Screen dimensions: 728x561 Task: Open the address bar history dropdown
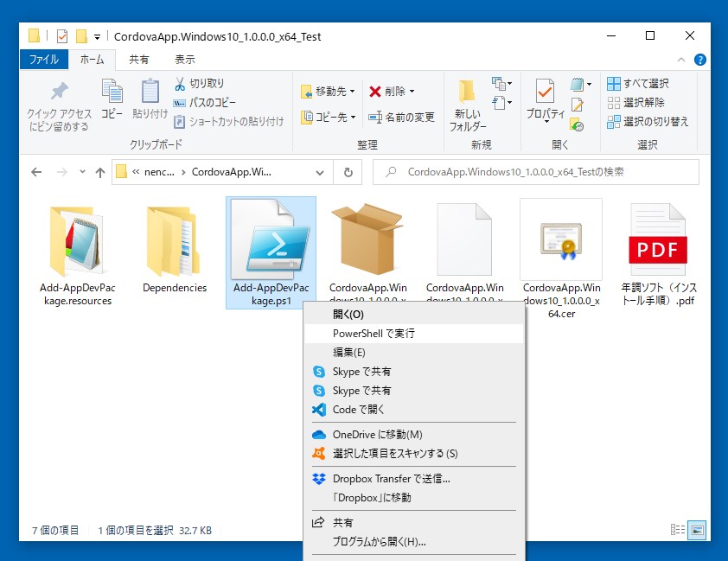(x=319, y=172)
